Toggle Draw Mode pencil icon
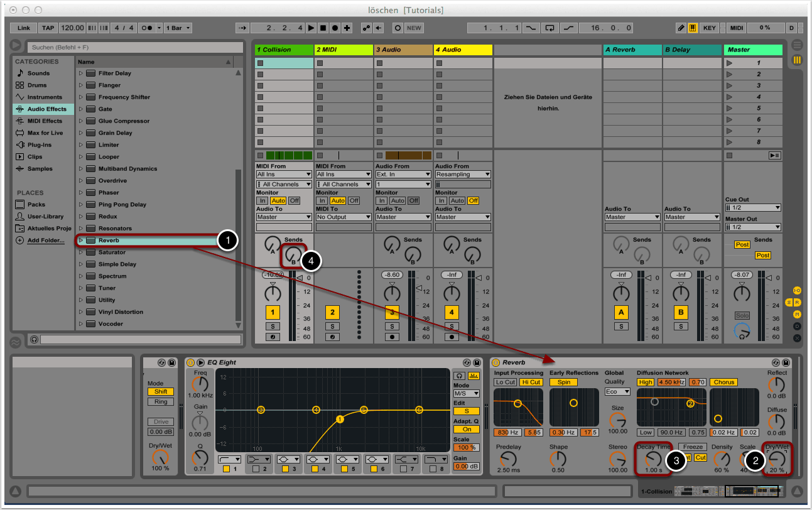812x510 pixels. 681,28
